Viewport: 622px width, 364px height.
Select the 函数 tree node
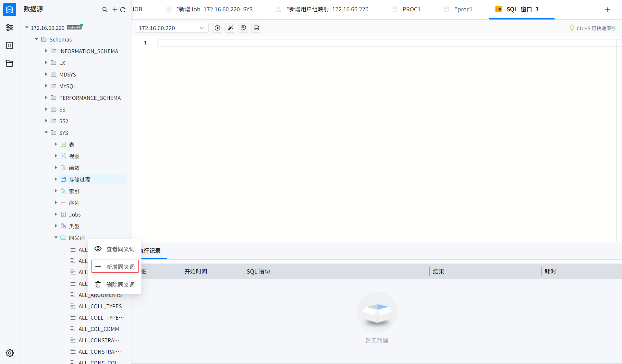click(x=74, y=168)
